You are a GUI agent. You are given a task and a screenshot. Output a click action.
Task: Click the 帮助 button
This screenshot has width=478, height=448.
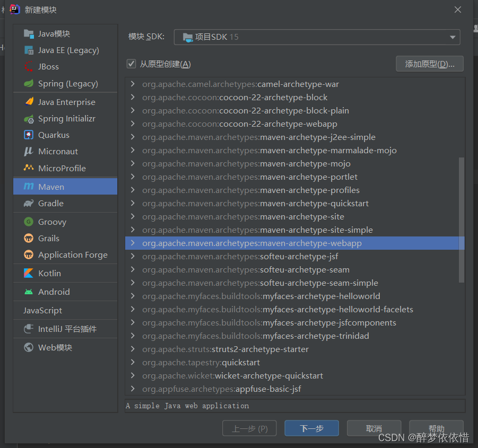coord(436,428)
